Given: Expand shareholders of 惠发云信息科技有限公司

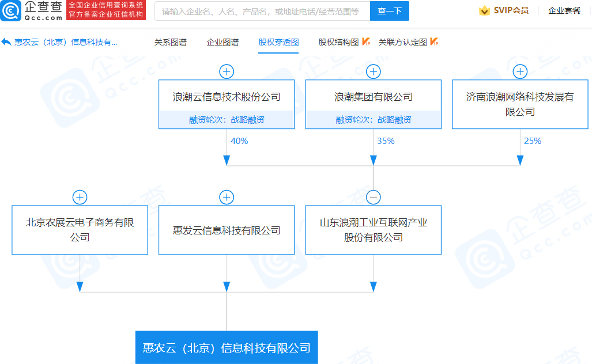Looking at the screenshot, I should (227, 197).
